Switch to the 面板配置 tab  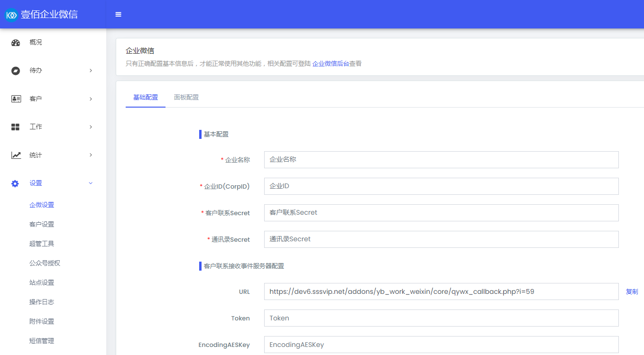pyautogui.click(x=186, y=97)
